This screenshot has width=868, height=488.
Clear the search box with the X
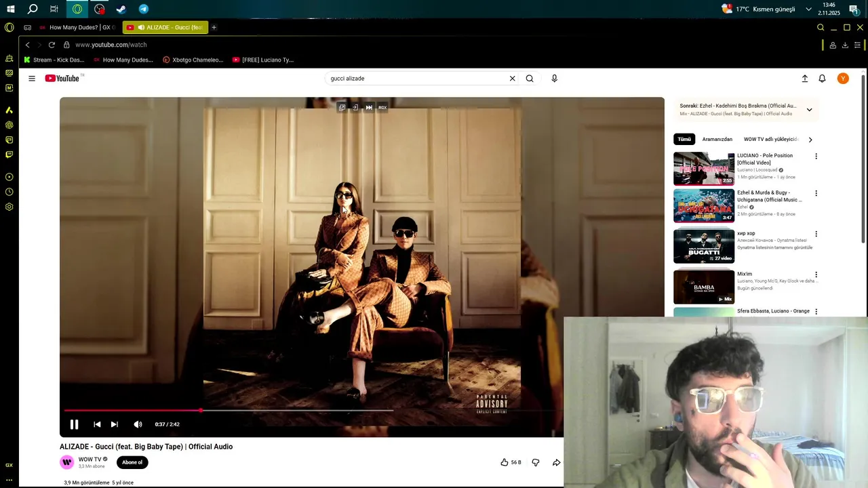coord(512,79)
